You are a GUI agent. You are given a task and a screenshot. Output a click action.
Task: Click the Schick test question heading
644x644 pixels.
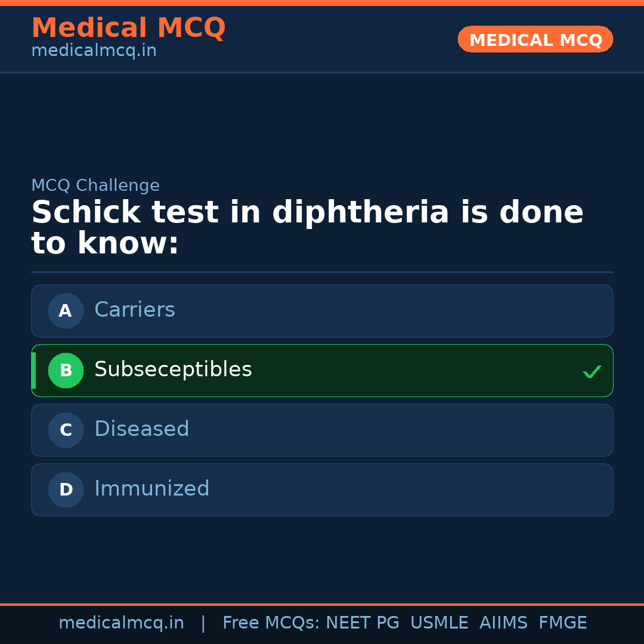coord(307,228)
